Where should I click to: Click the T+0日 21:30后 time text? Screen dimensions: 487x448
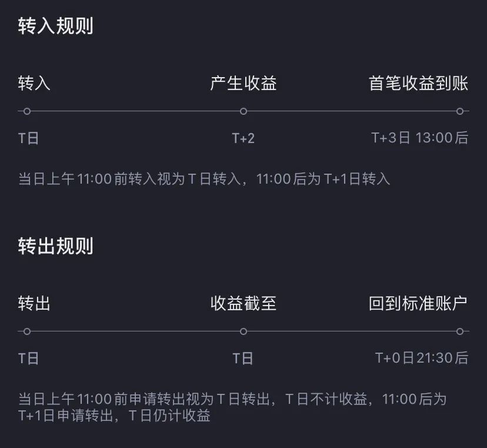tap(422, 358)
